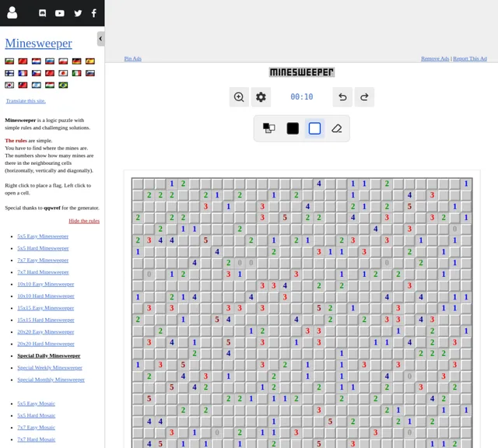The height and width of the screenshot is (448, 498).
Task: Open 5x5 Hard Mosaic
Action: tap(37, 415)
